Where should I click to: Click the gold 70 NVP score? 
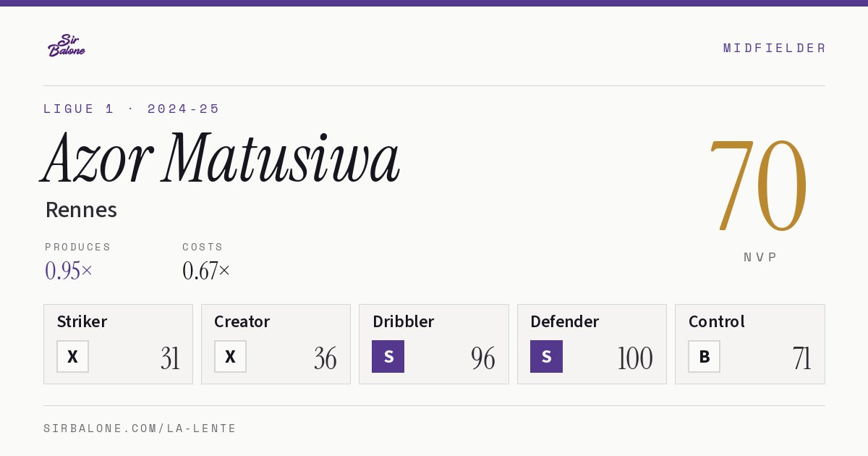[759, 185]
